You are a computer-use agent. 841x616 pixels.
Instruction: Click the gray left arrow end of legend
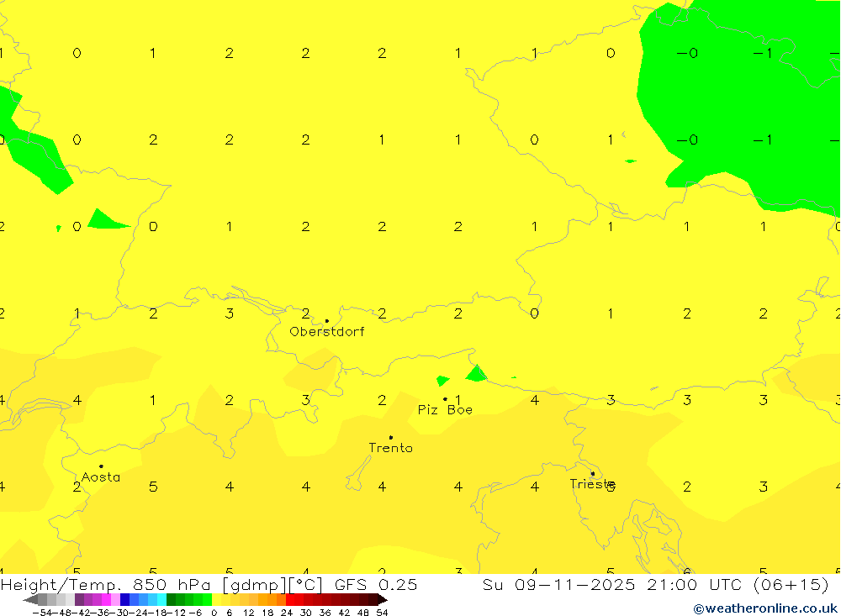click(31, 600)
